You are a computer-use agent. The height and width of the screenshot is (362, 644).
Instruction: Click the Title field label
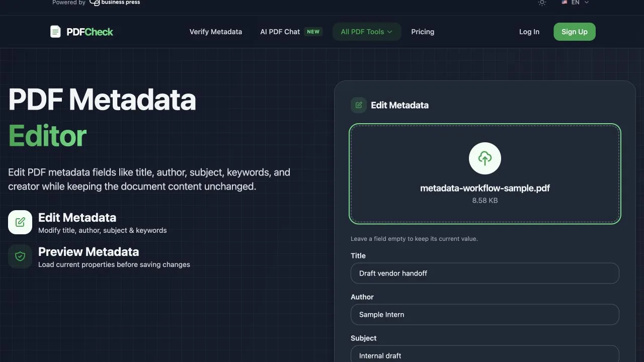tap(358, 255)
